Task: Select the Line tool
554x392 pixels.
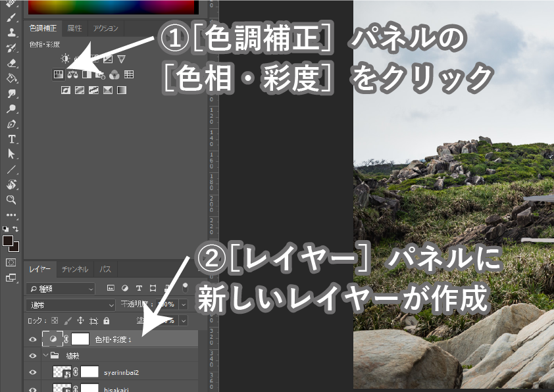Action: [x=11, y=170]
